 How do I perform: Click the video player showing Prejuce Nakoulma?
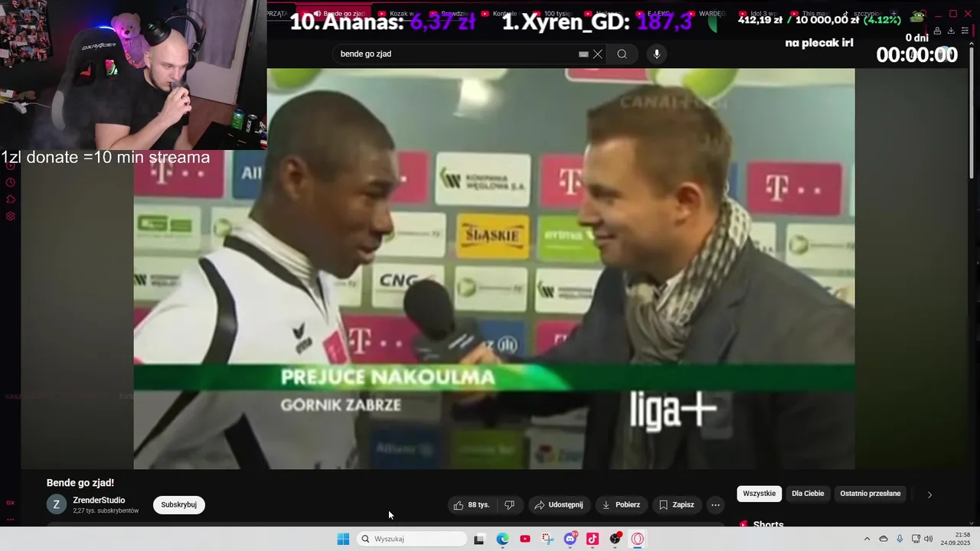click(494, 269)
